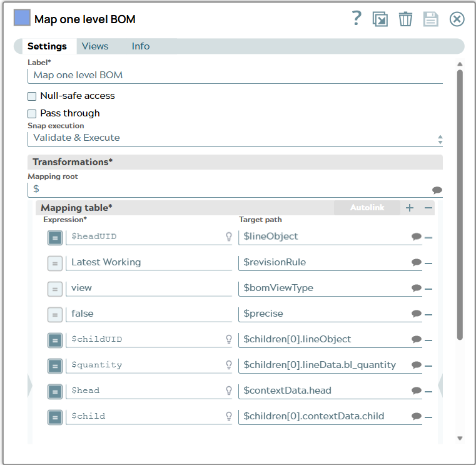
Task: Add a row to Mapping table
Action: 410,208
